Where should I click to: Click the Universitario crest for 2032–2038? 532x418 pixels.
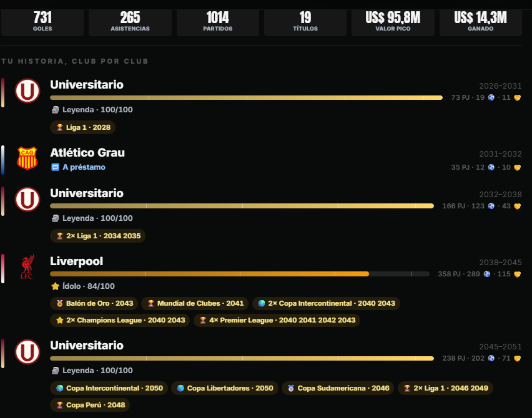tap(27, 200)
